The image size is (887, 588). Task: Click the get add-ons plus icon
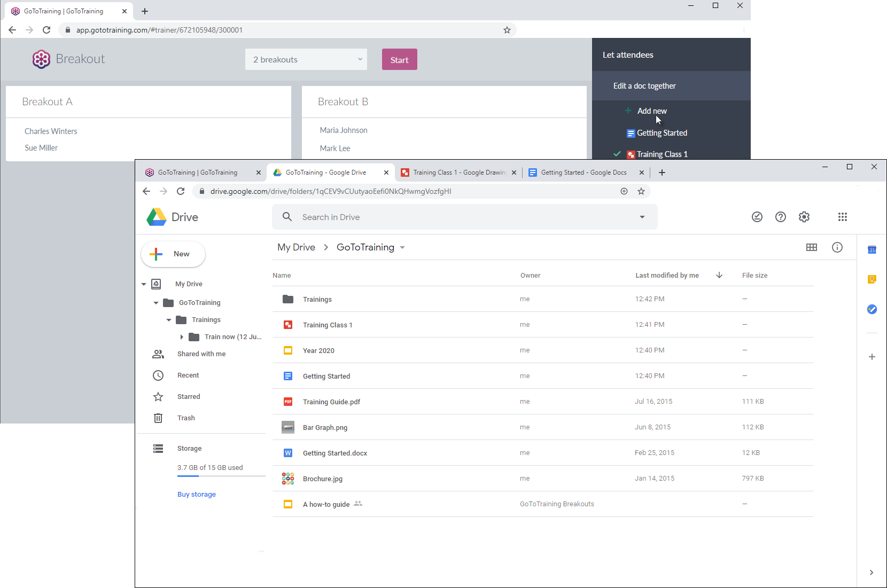(x=872, y=357)
